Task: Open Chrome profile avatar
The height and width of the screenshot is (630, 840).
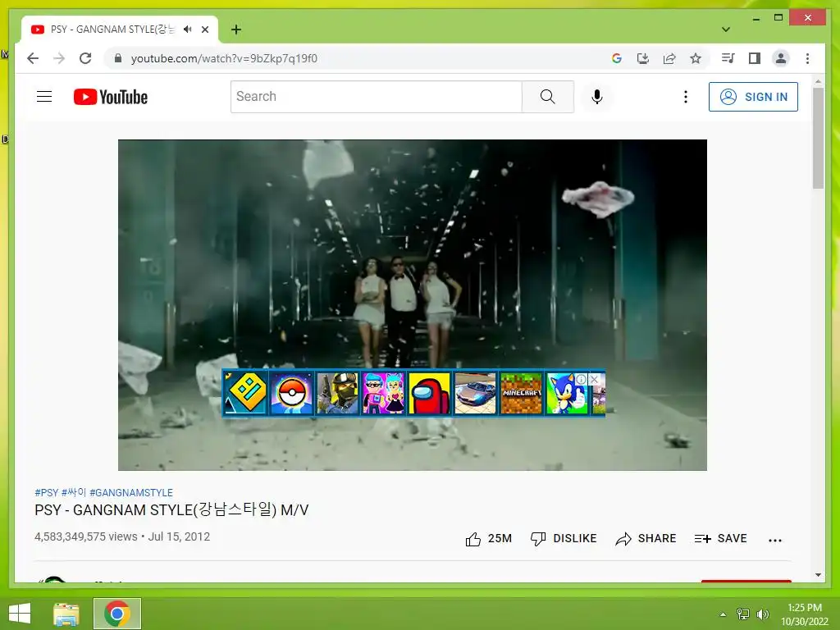Action: (781, 58)
